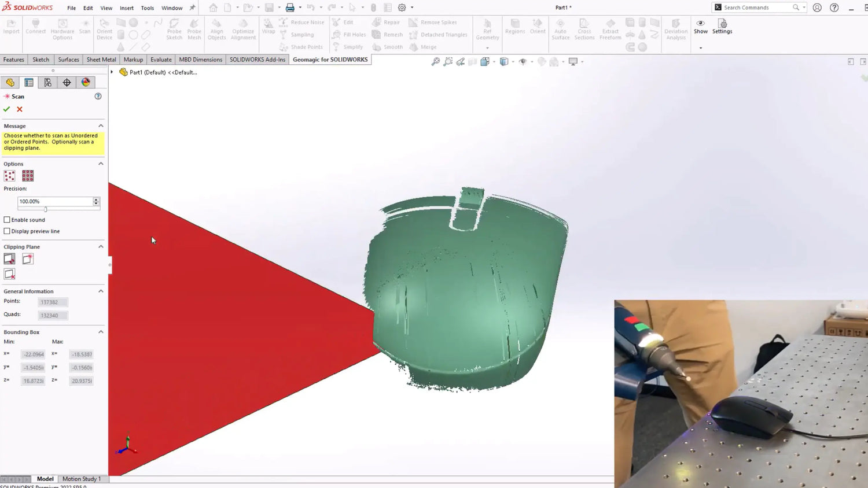Toggle Display preview line checkbox

coord(7,231)
